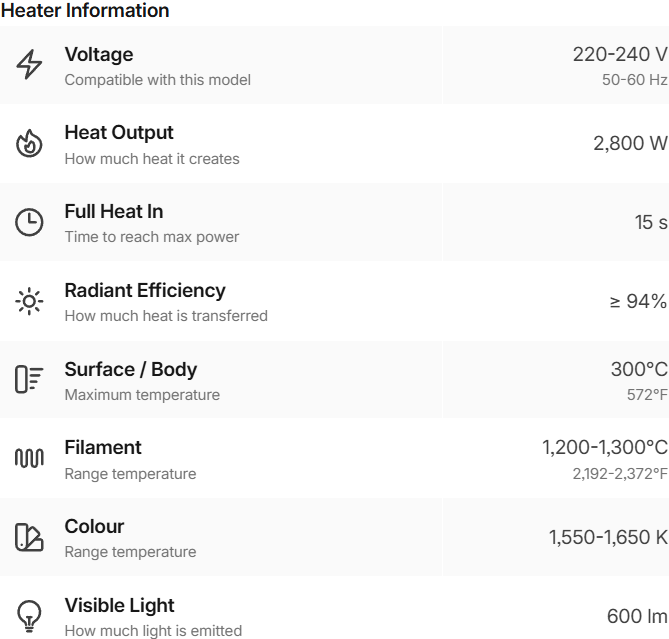Click the lightning bolt Voltage icon

[x=30, y=65]
